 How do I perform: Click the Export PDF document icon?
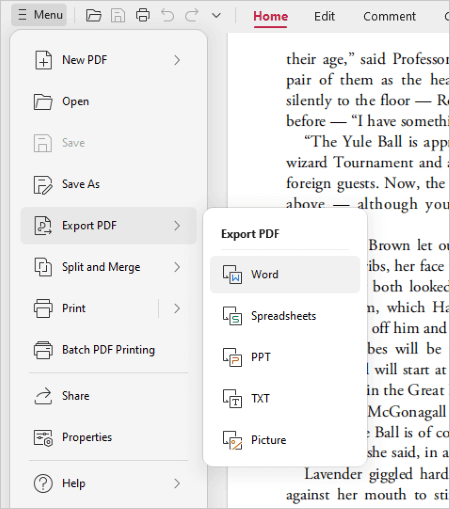pyautogui.click(x=43, y=226)
